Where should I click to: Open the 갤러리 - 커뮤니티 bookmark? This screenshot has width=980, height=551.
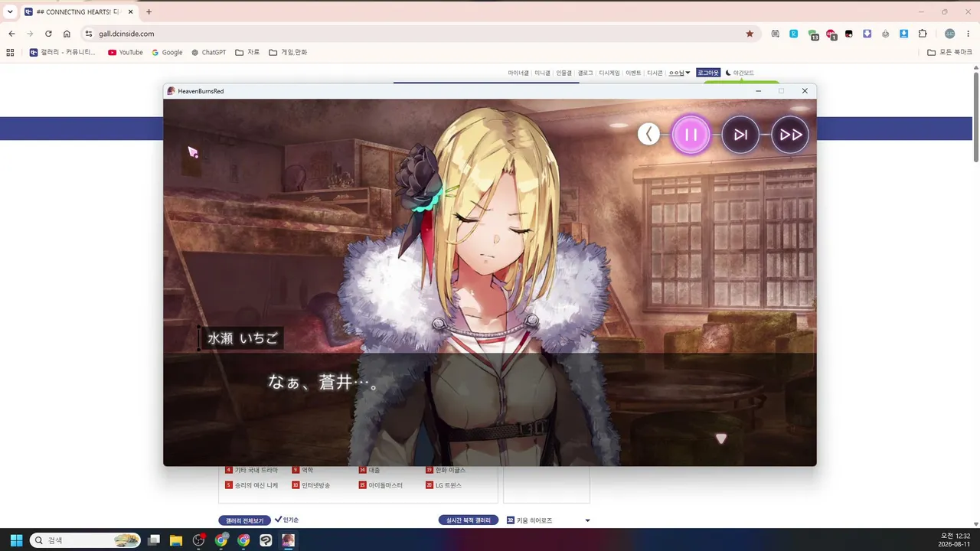click(63, 52)
